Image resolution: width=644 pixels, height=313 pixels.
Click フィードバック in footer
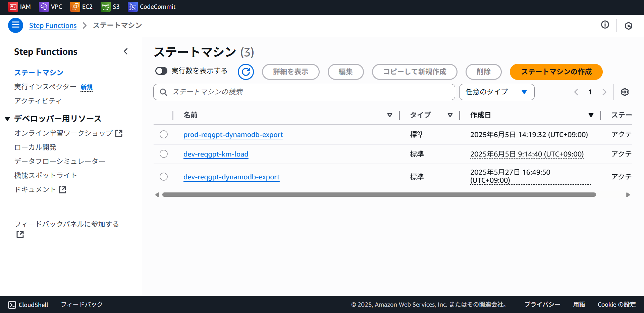click(x=82, y=305)
